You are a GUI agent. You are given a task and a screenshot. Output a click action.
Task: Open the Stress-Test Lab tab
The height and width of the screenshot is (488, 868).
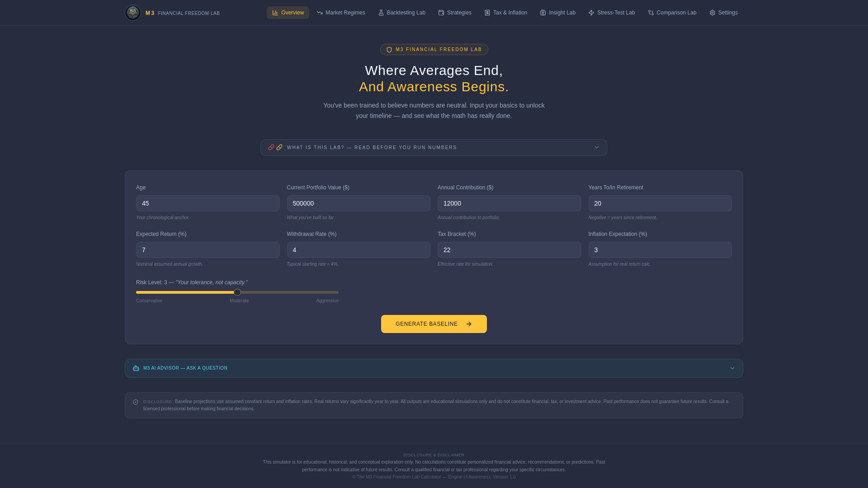point(612,13)
